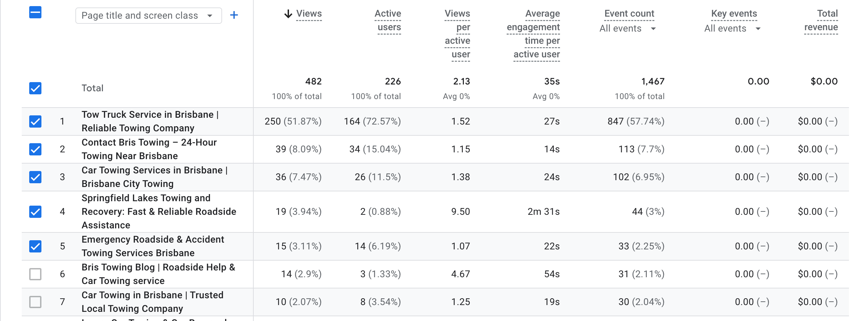
Task: Deselect the Contact Bris Towing row checkbox
Action: tap(35, 149)
